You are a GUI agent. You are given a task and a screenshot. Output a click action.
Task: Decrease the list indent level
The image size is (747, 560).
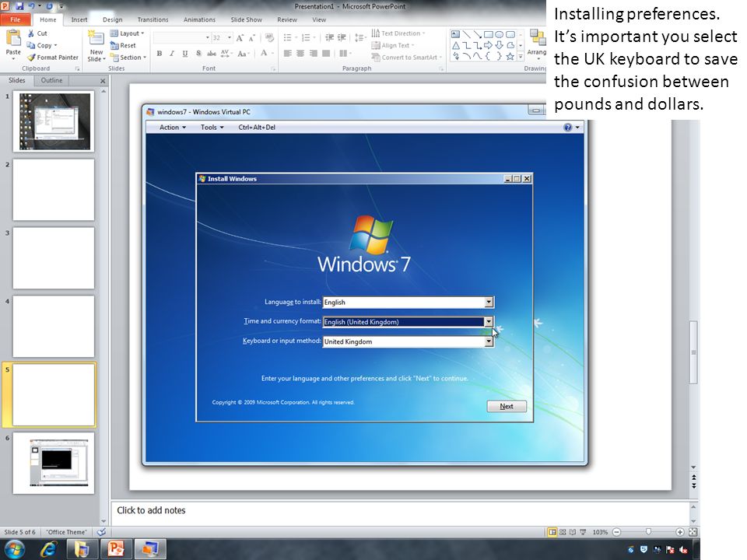coord(329,37)
